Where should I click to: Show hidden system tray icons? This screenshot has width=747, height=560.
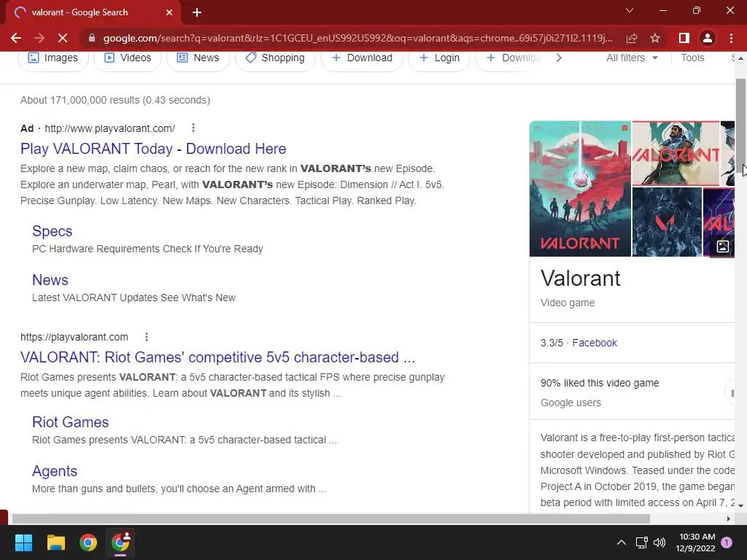[622, 542]
